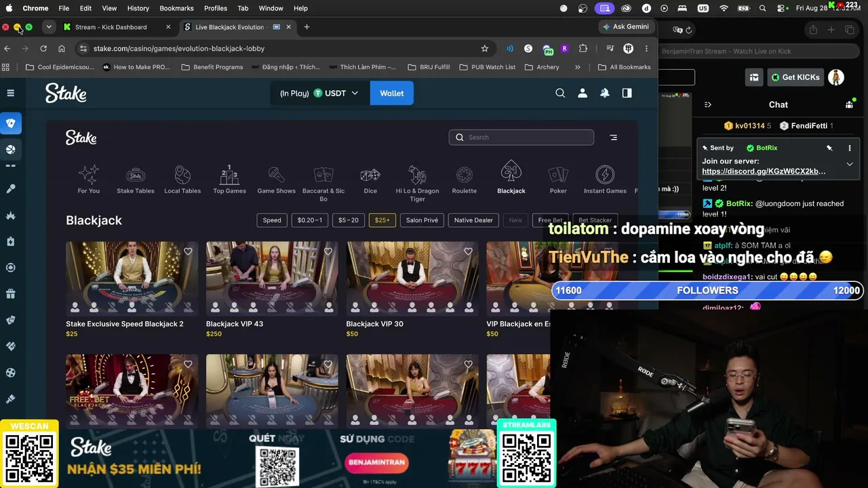This screenshot has height=488, width=868.
Task: Open the History menu
Action: (138, 8)
